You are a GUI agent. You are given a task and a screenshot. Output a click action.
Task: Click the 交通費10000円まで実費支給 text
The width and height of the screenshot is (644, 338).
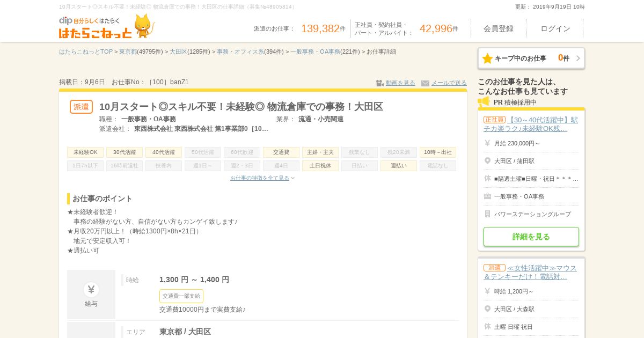point(202,310)
